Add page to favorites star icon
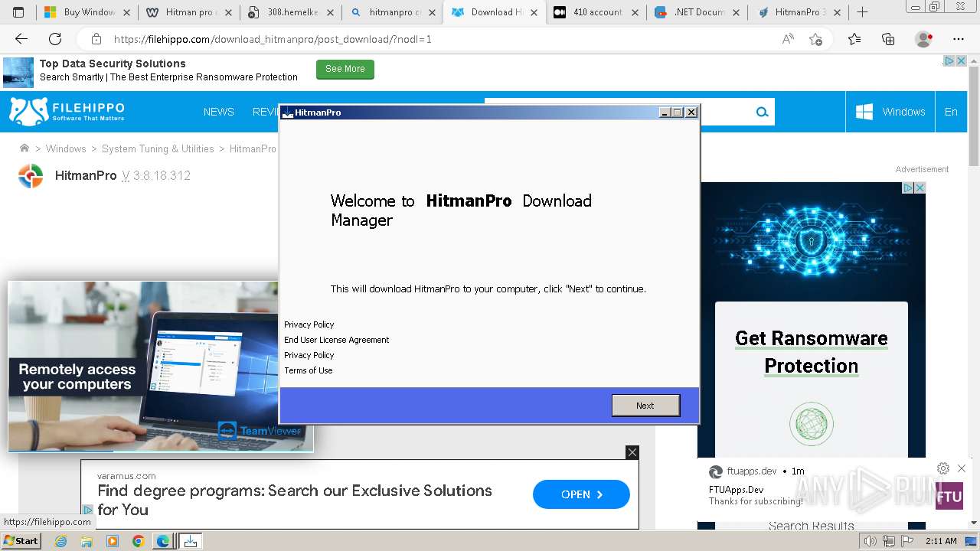The image size is (980, 551). point(815,39)
